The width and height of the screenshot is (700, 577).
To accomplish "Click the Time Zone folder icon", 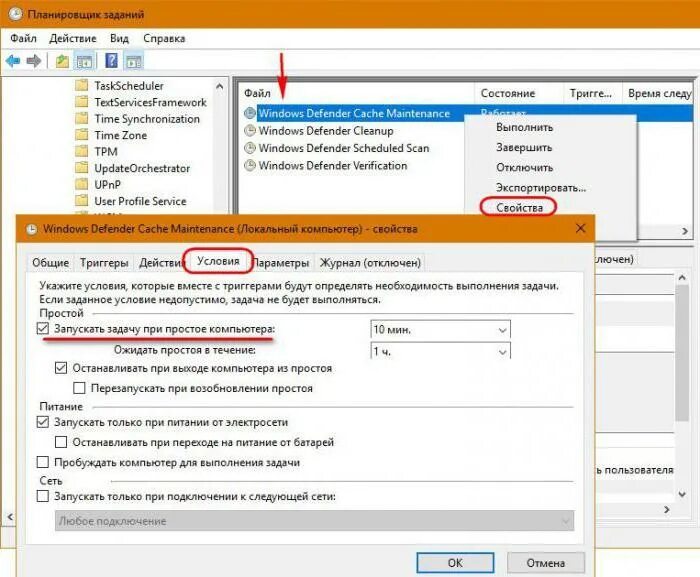I will click(x=81, y=135).
